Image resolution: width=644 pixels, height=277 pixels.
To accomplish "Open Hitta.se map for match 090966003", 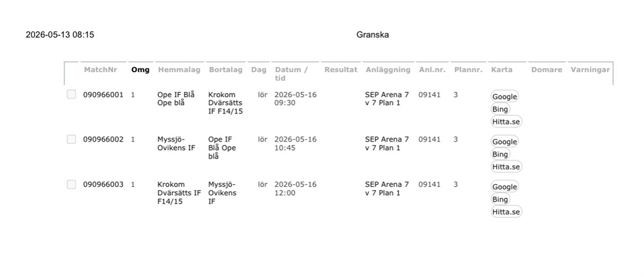I will coord(506,212).
